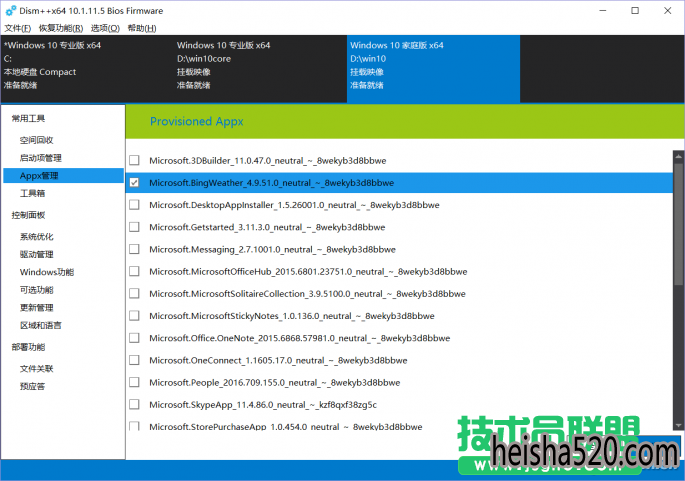Select the Microsoft.3DBuilder_11.0.47.0 package name

click(268, 161)
